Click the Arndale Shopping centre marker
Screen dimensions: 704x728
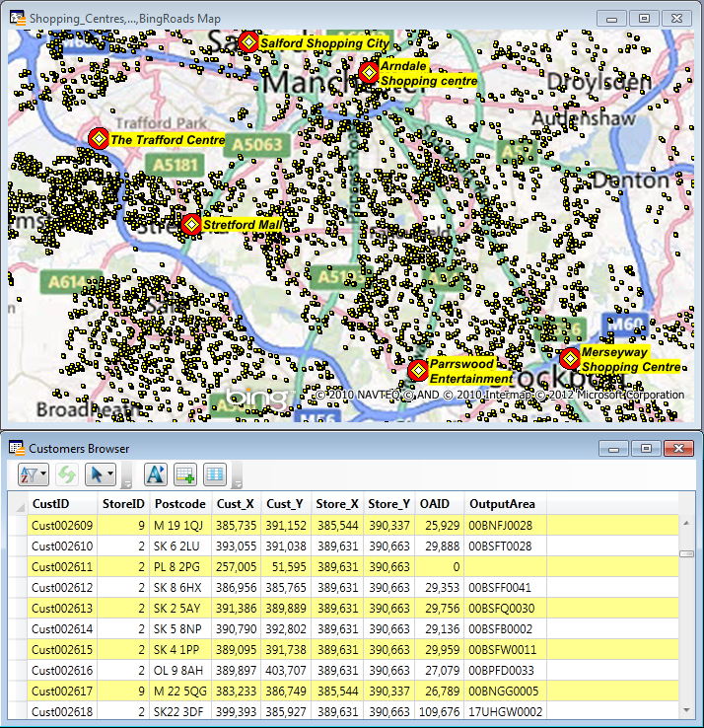tap(369, 72)
